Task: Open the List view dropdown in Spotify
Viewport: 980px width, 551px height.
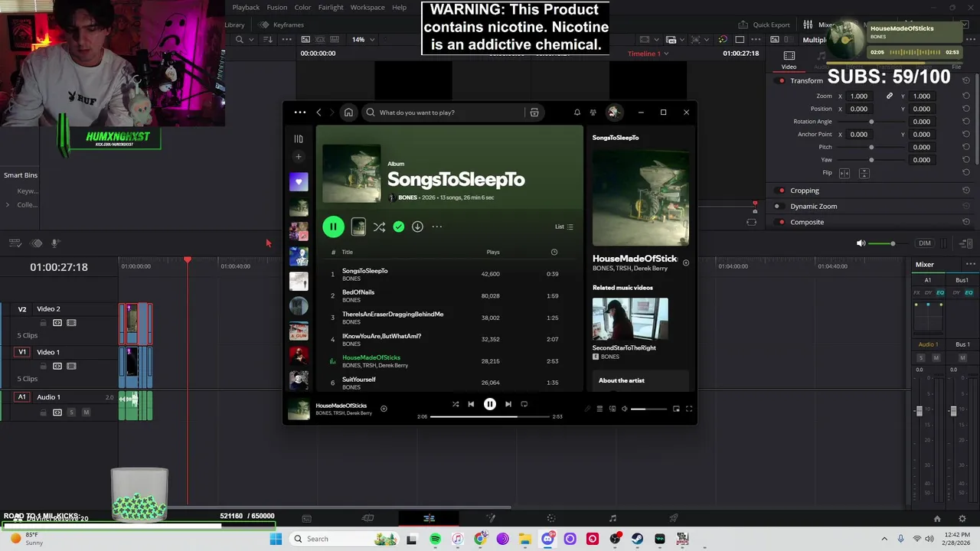Action: coord(563,227)
